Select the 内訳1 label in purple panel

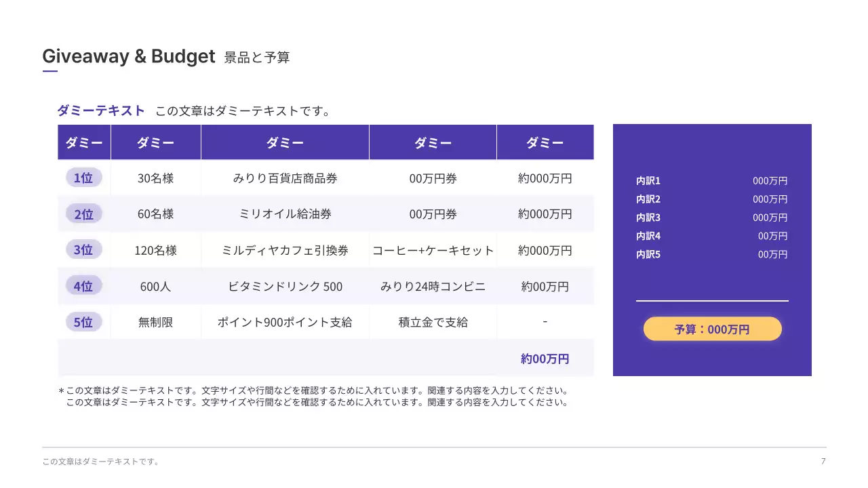tap(648, 181)
